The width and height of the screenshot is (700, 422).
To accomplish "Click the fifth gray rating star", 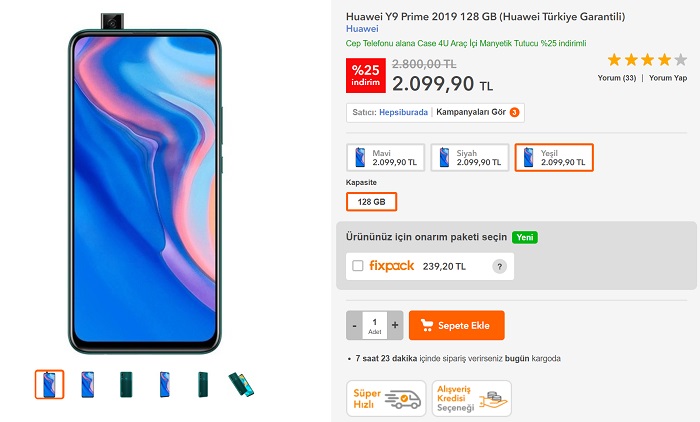I will (x=680, y=59).
